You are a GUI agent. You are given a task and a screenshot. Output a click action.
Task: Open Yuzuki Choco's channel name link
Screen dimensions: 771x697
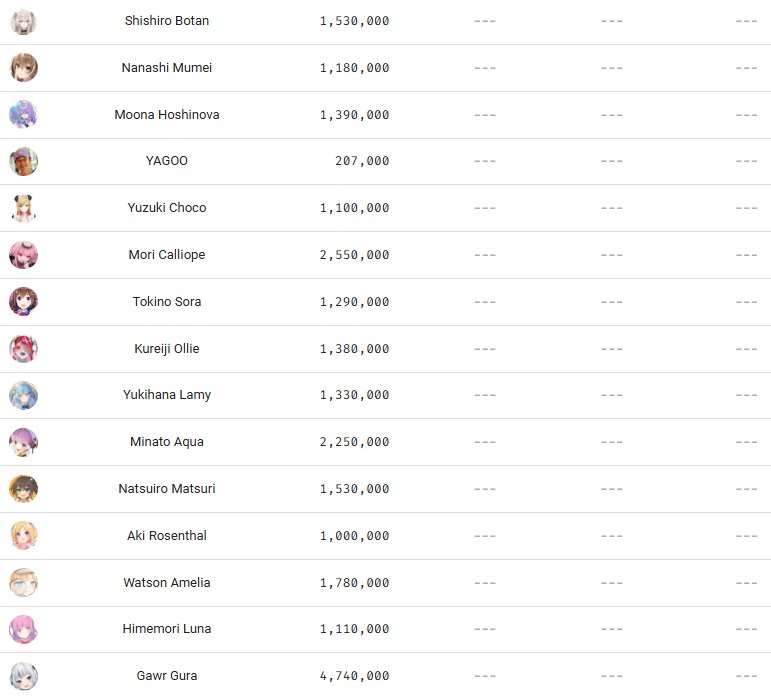(167, 208)
